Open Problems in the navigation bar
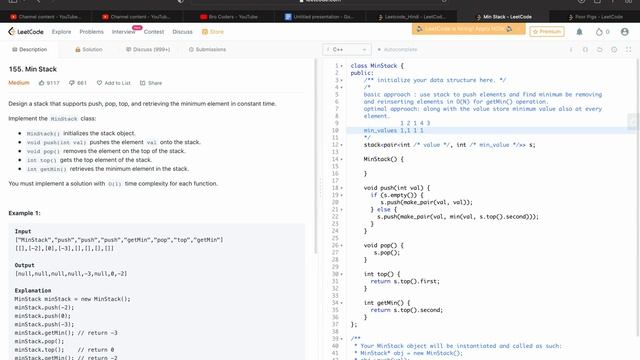The image size is (640, 360). pos(91,31)
